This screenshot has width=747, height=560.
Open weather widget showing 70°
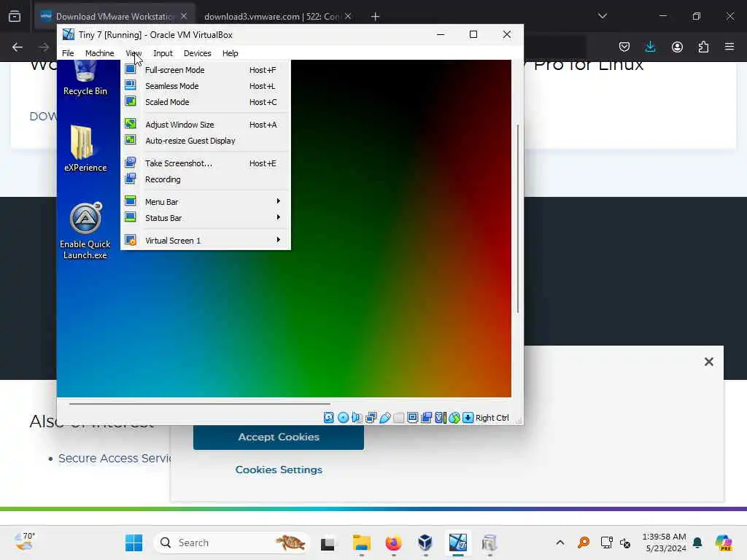(x=24, y=542)
